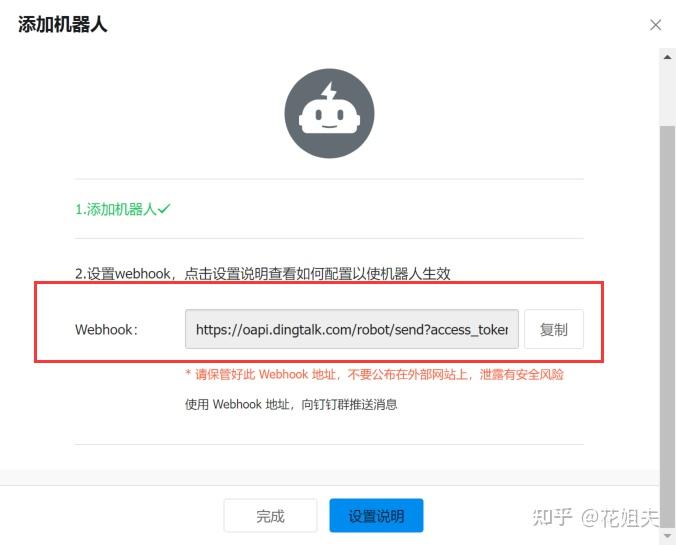Image resolution: width=676 pixels, height=545 pixels.
Task: Close the 添加机器人 dialog with X
Action: [x=655, y=25]
